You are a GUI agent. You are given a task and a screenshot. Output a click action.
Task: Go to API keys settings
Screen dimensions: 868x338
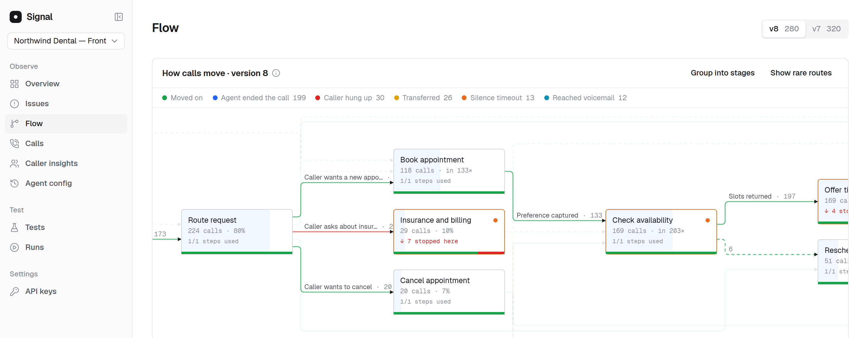pos(66,292)
